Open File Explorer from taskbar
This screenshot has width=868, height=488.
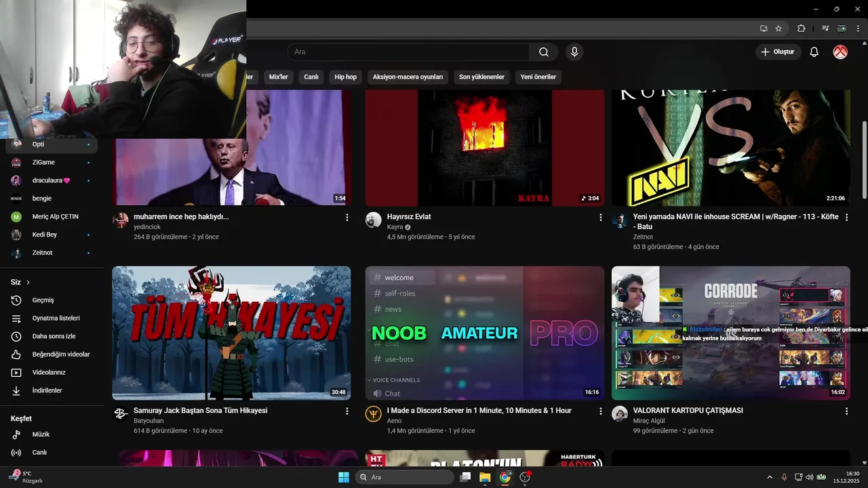tap(485, 477)
